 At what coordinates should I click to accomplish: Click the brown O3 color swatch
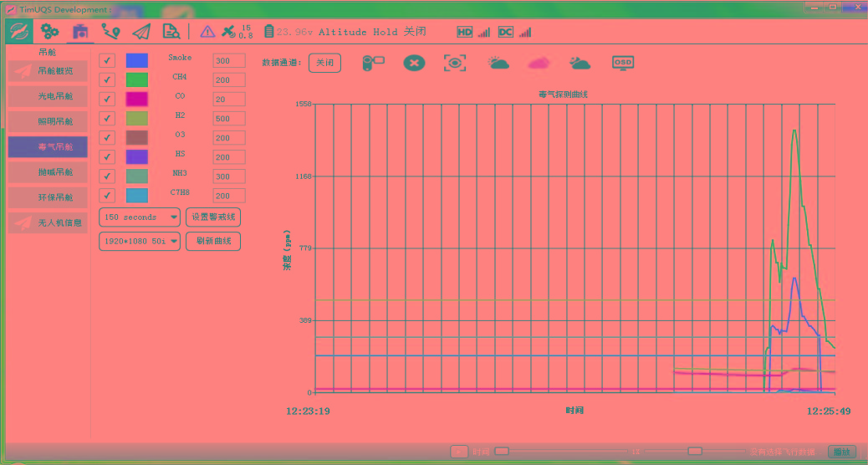tap(137, 137)
